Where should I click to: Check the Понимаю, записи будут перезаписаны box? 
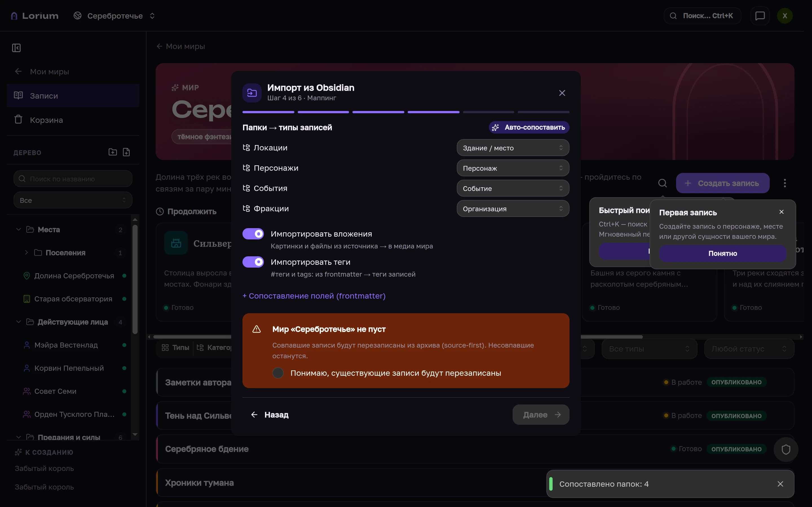278,373
